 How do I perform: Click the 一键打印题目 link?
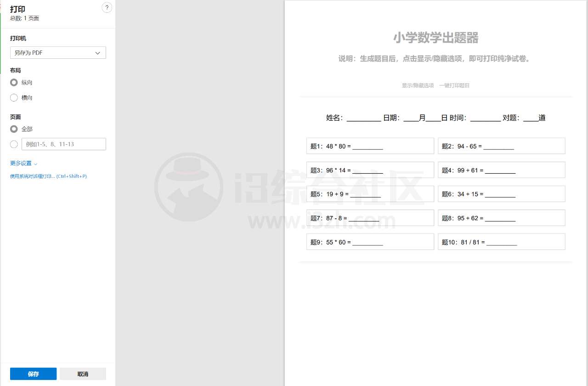pos(455,85)
